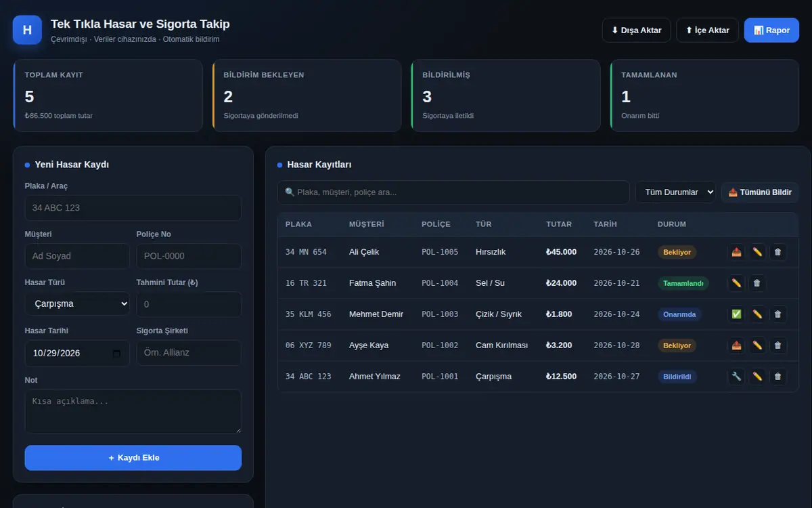Focus the Tahmini Tutar amount field
This screenshot has height=508, width=812.
pos(189,304)
